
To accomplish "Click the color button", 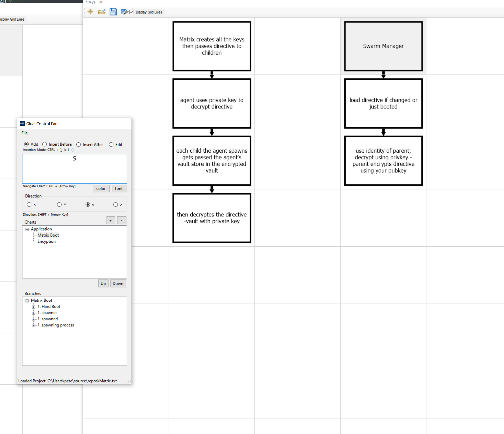I will 101,188.
